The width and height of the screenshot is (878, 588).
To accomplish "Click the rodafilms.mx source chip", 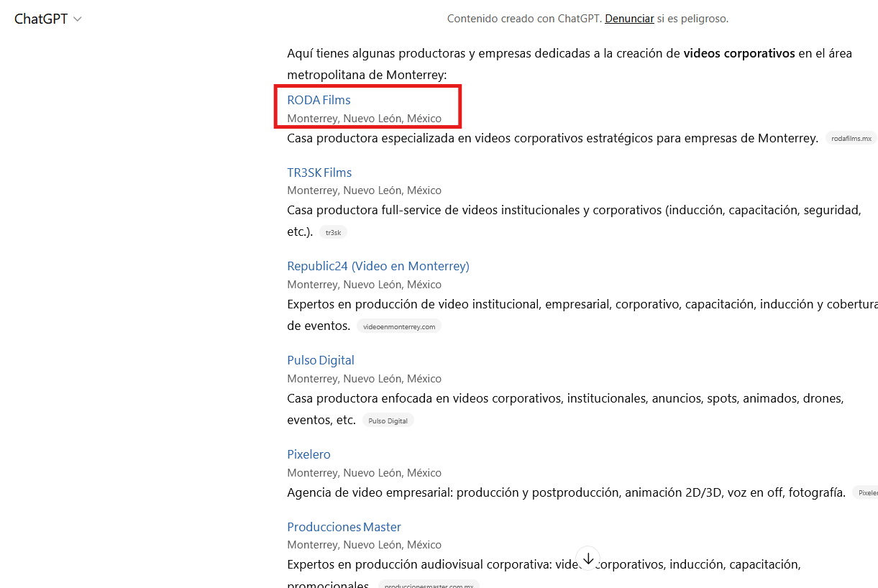I will pos(851,139).
